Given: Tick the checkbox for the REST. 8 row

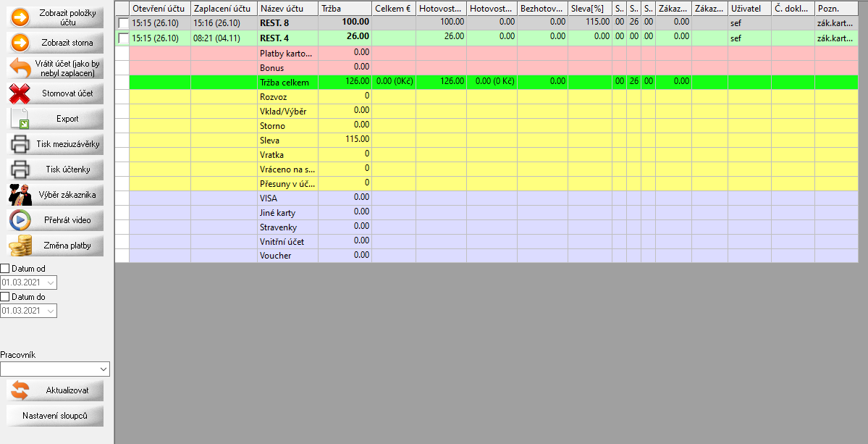Looking at the screenshot, I should [123, 23].
